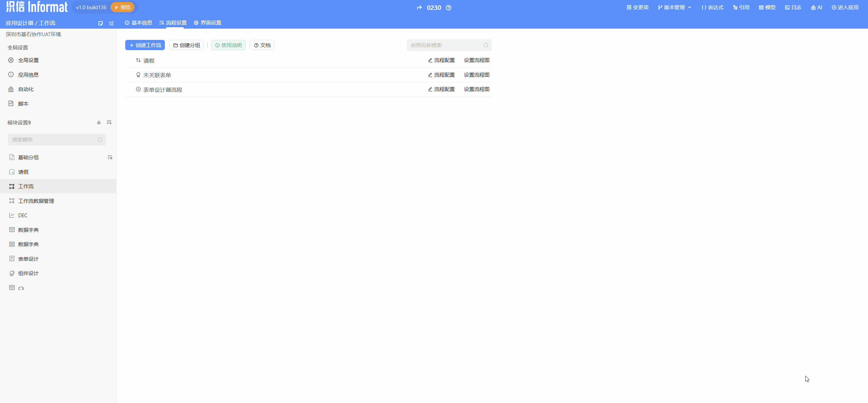Click the sort arrows icon beside 请假 workflow
868x403 pixels.
click(x=138, y=60)
